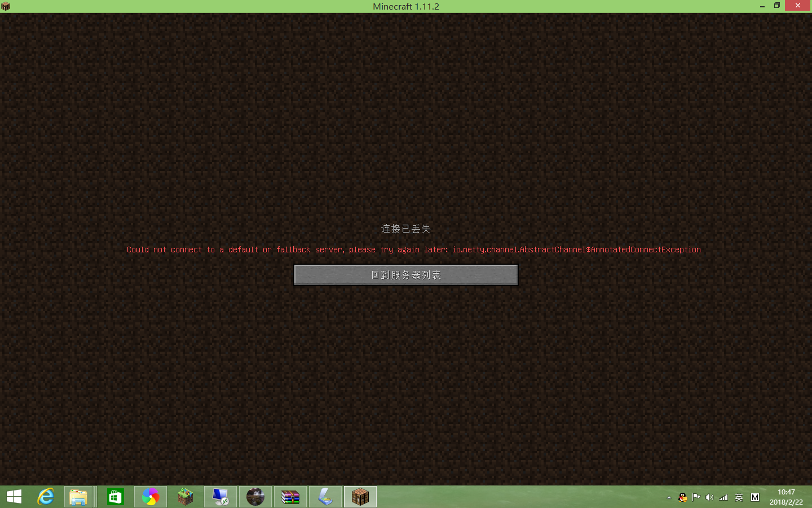The image size is (812, 508).
Task: Click the 'Minecraft 1.11.2' window title
Action: [x=406, y=6]
